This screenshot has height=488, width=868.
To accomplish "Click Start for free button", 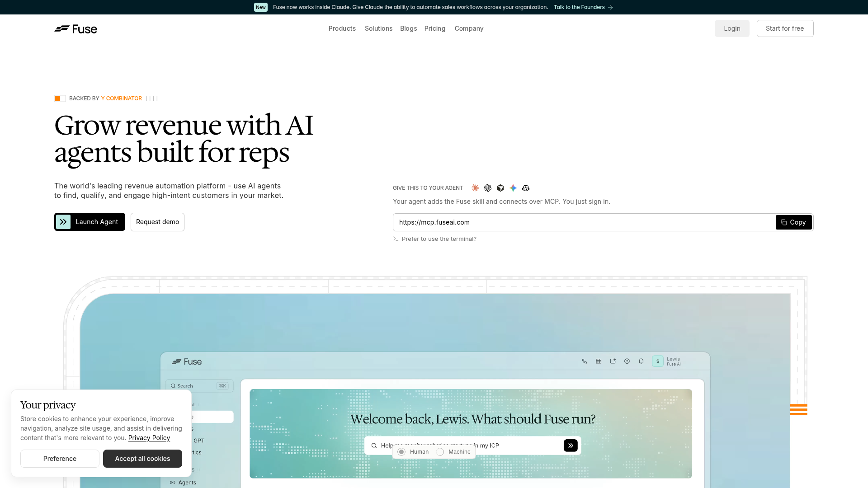I will click(x=785, y=28).
